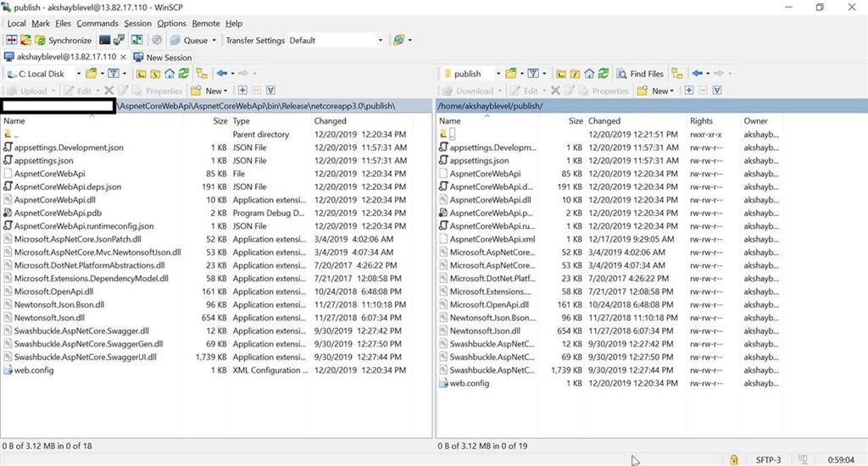The image size is (868, 466).
Task: Click the local panel selection filter icon
Action: coord(270,90)
